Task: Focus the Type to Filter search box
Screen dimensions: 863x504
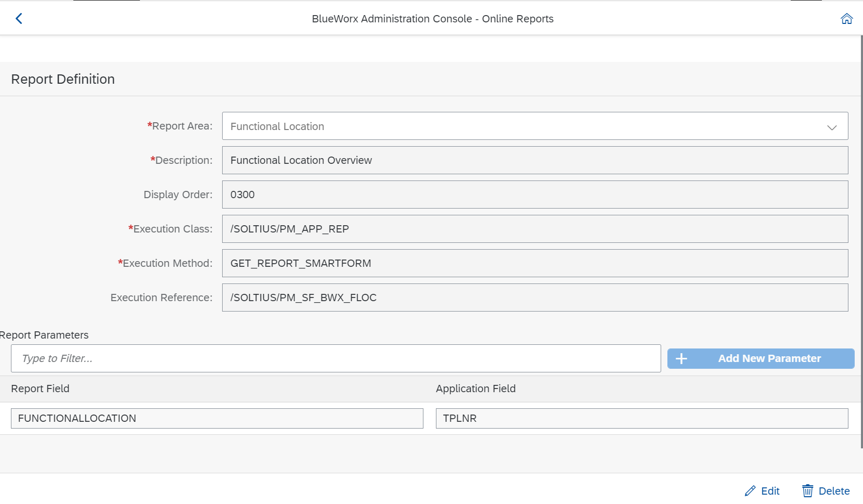Action: (x=336, y=358)
